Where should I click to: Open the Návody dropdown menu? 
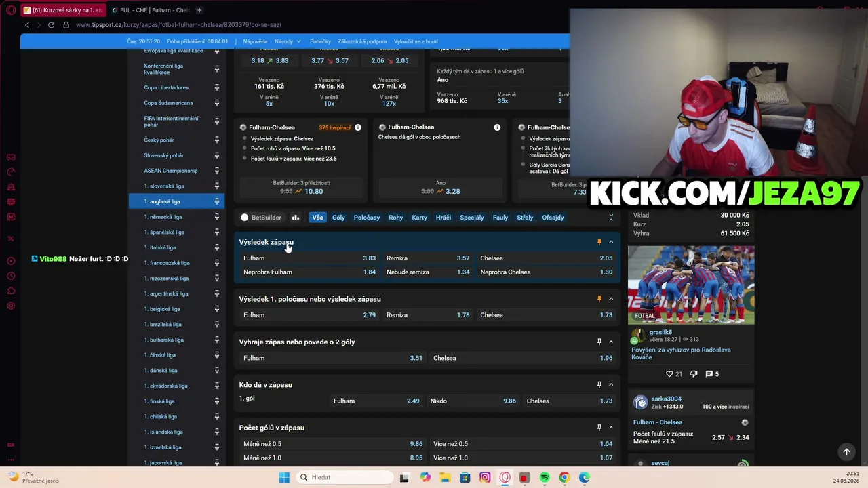288,41
